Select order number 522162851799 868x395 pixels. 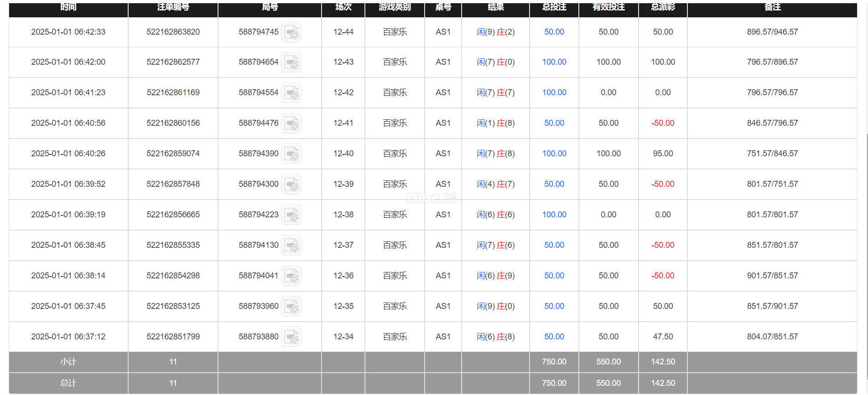point(173,337)
